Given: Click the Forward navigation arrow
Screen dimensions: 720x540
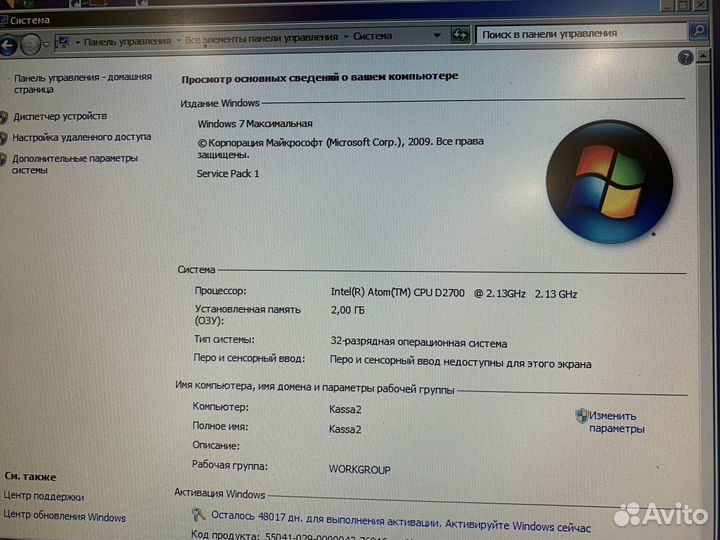Looking at the screenshot, I should 30,45.
